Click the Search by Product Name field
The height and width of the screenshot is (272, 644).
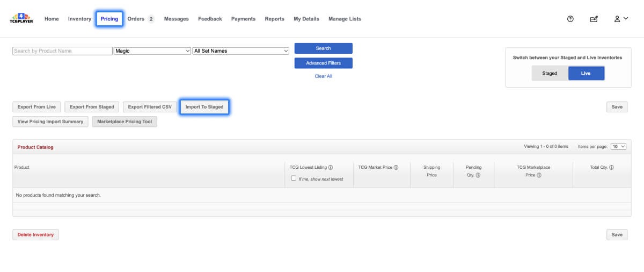tap(62, 51)
